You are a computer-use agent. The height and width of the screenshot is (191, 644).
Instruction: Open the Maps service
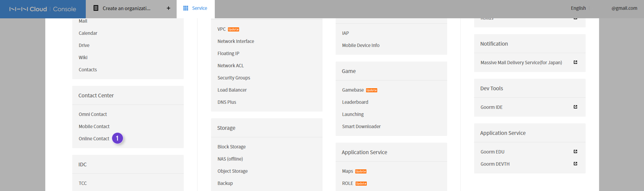click(x=347, y=171)
